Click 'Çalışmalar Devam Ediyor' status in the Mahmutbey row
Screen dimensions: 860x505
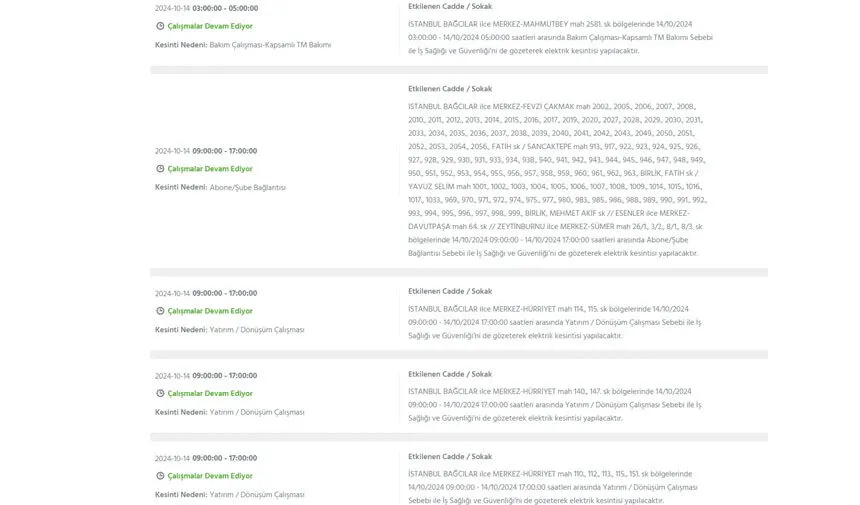(x=210, y=26)
